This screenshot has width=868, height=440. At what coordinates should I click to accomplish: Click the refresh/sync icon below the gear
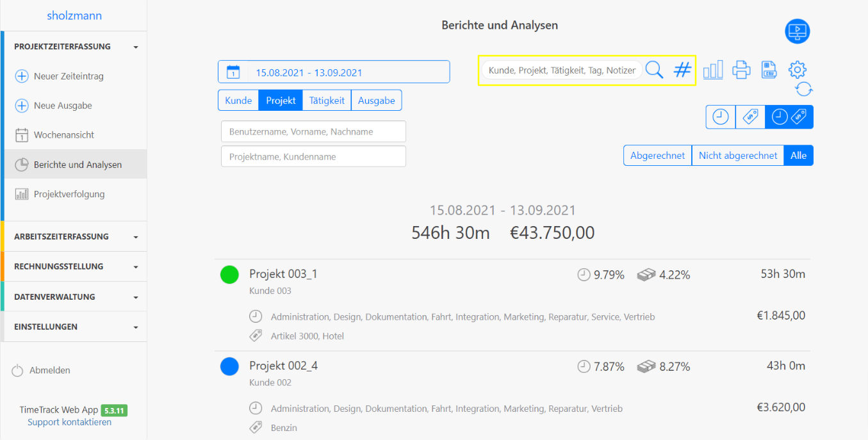[805, 90]
